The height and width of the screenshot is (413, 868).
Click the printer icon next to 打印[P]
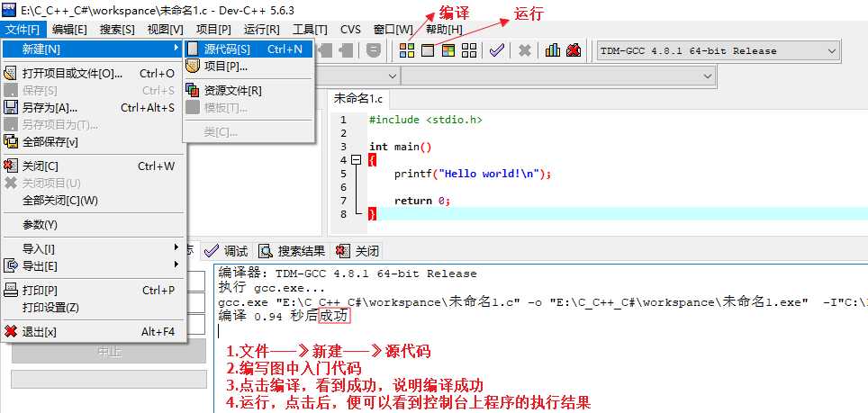click(11, 291)
